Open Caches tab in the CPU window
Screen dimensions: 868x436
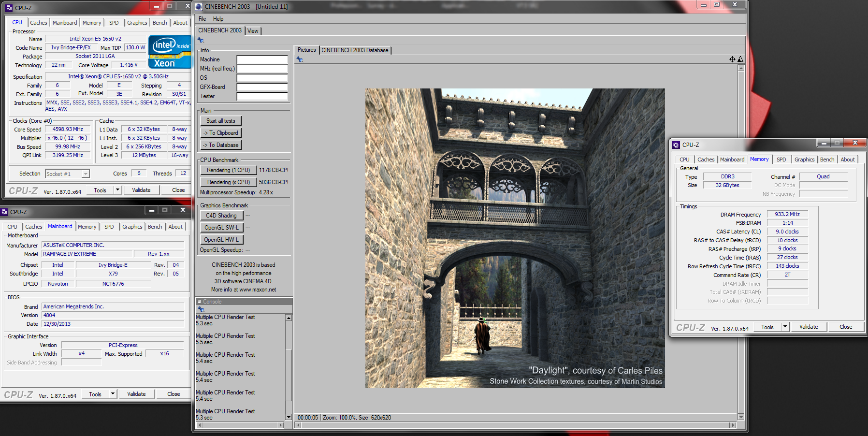(39, 23)
